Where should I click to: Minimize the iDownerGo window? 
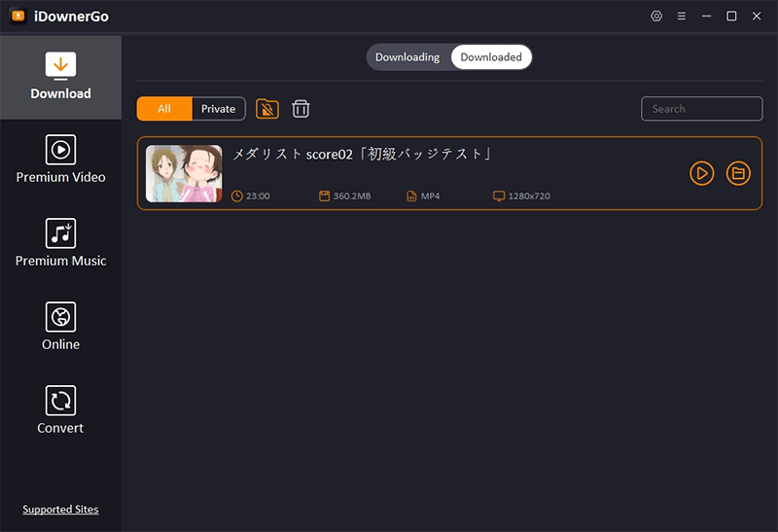[707, 16]
